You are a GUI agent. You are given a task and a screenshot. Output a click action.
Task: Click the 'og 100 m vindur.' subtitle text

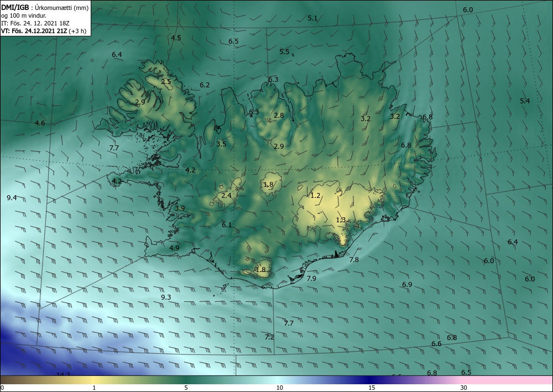coord(24,15)
